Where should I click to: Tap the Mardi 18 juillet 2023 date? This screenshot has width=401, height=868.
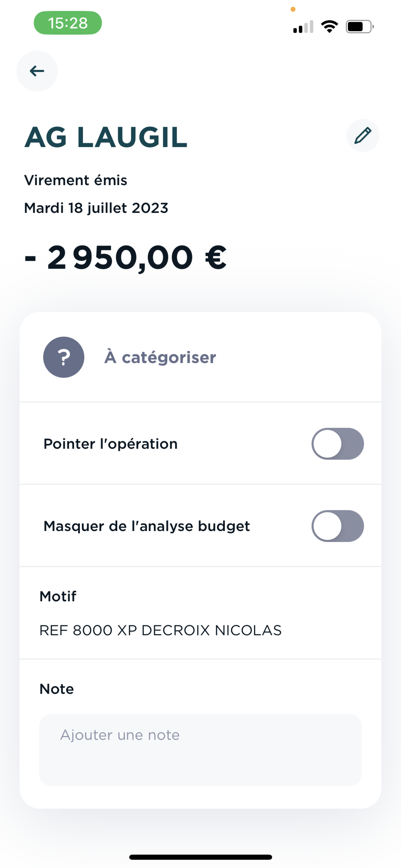[96, 208]
